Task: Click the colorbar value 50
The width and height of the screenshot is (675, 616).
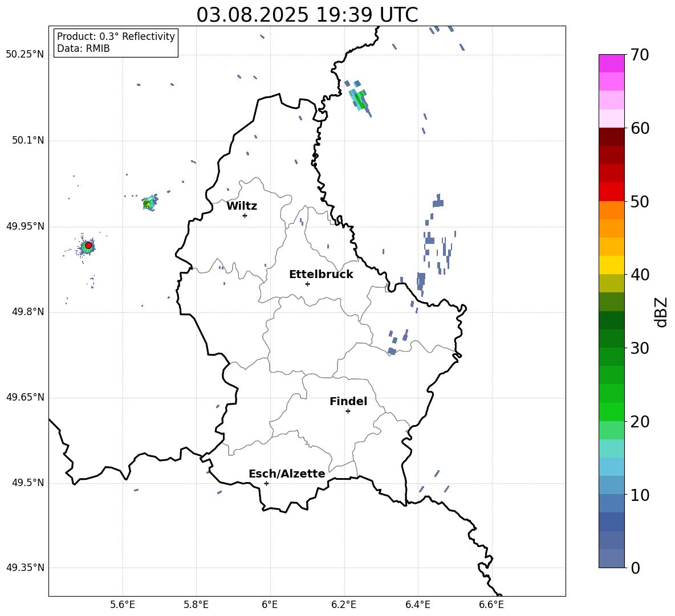Action: point(640,202)
